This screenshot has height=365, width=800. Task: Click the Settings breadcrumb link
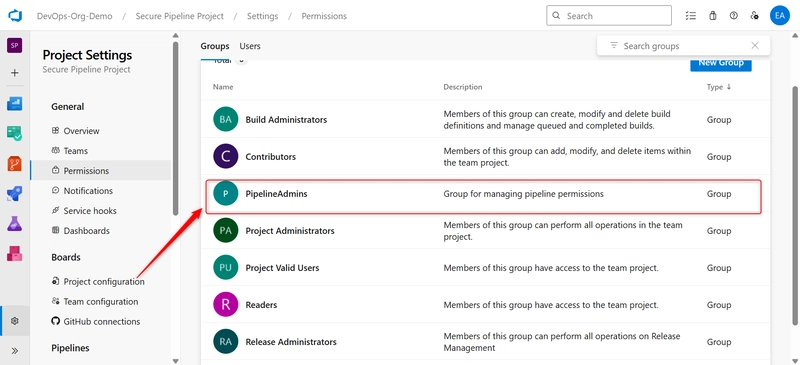pyautogui.click(x=263, y=16)
